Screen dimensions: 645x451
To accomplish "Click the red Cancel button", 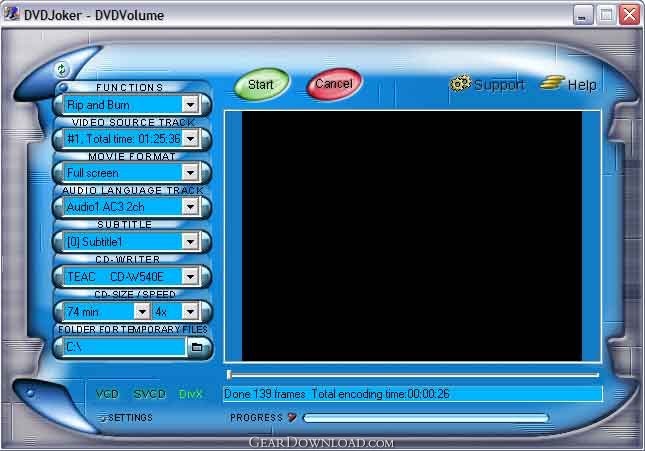I will [x=334, y=84].
